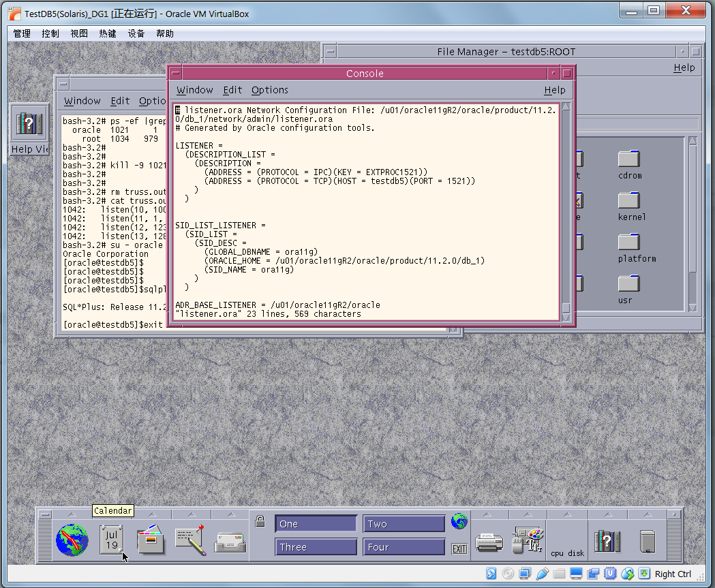Screen dimensions: 715x588
Task: Expand subpanel arrow above Trash icon
Action: 648,514
